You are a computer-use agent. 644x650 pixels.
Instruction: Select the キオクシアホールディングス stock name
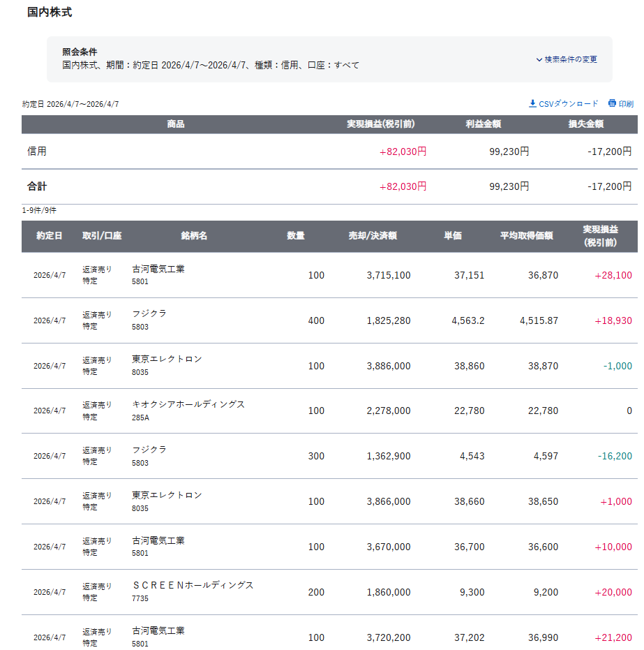click(188, 404)
